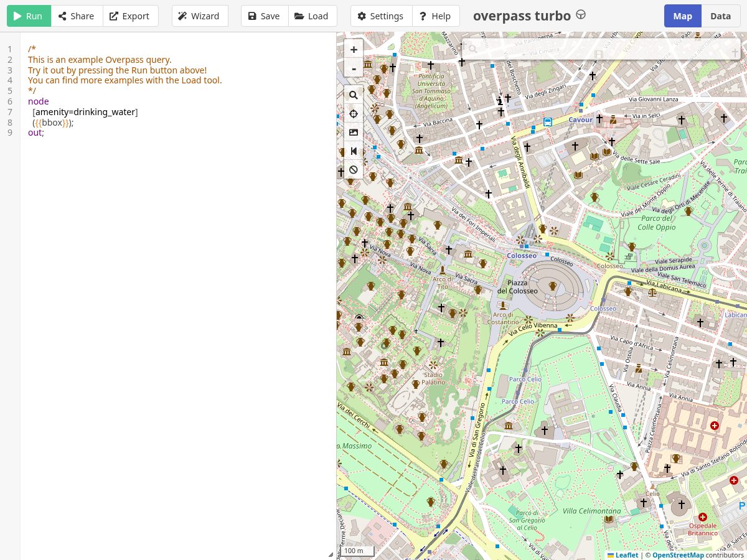This screenshot has width=747, height=560.
Task: Click the picture-icon bbox select control
Action: (354, 133)
